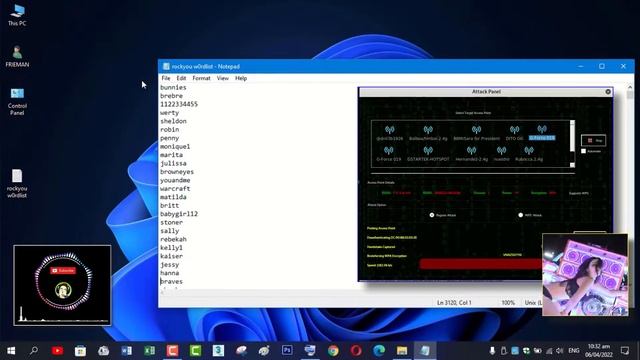Click the word 'monique1' in Notepad
Screen dimensions: 640x360
(x=175, y=147)
